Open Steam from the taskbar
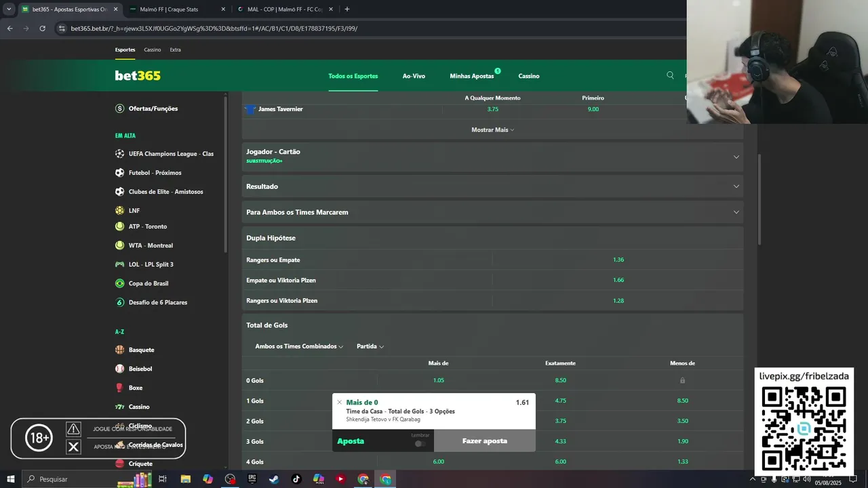Image resolution: width=868 pixels, height=488 pixels. [x=274, y=479]
